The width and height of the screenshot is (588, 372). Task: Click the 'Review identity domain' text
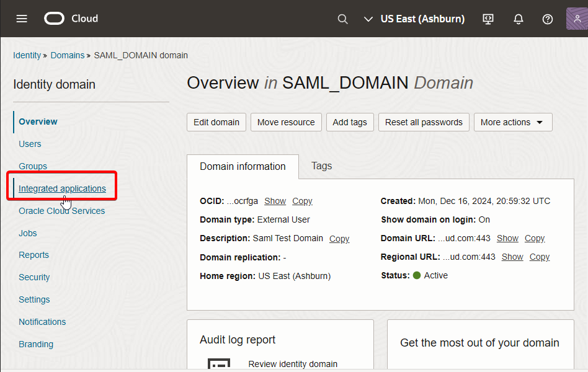tap(293, 364)
